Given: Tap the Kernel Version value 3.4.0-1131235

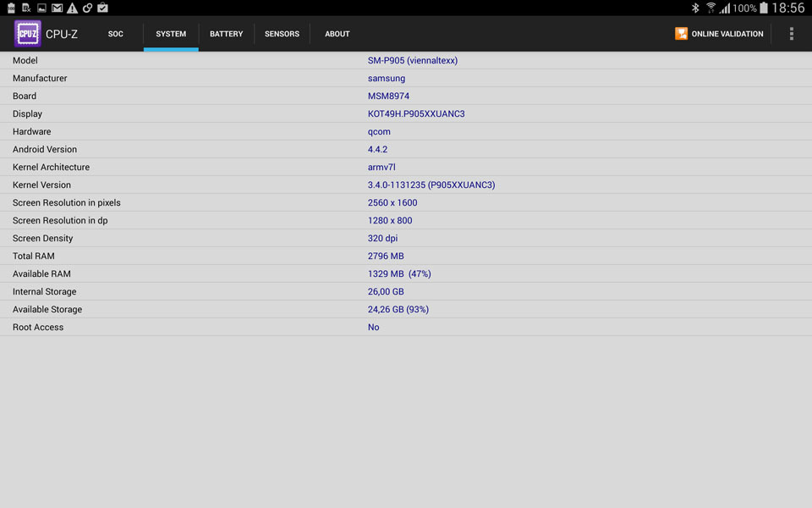Looking at the screenshot, I should (431, 185).
